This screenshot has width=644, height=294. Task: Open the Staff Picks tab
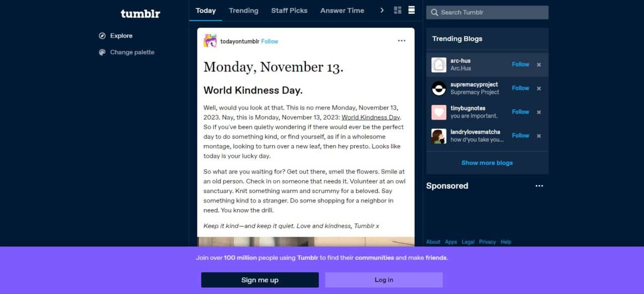289,11
